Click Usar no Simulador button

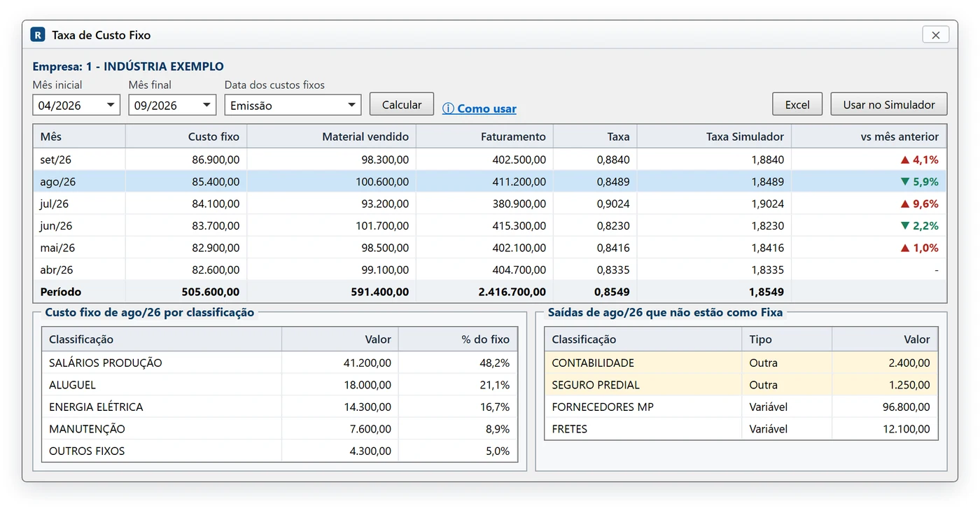(x=889, y=104)
